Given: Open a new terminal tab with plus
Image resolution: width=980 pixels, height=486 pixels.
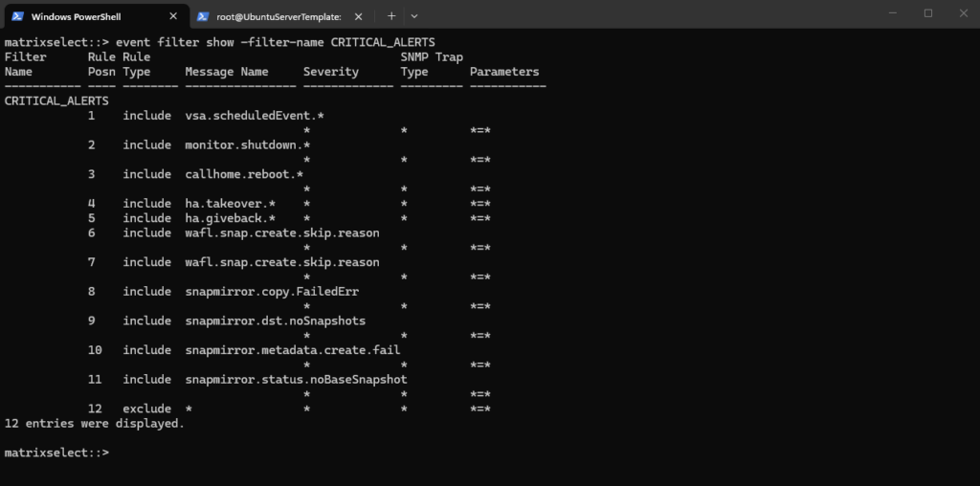Looking at the screenshot, I should (x=391, y=16).
